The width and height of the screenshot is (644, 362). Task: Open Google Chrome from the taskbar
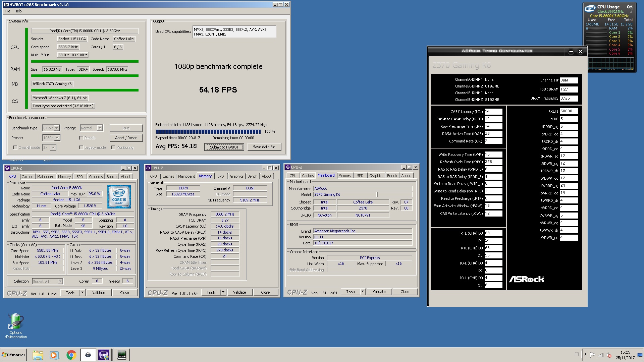71,355
